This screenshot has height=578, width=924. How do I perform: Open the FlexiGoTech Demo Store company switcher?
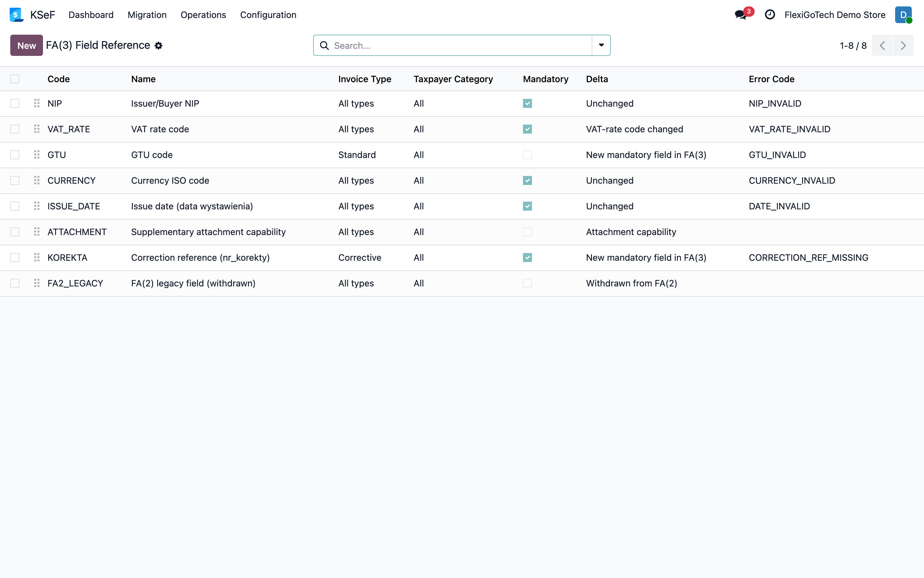point(835,15)
